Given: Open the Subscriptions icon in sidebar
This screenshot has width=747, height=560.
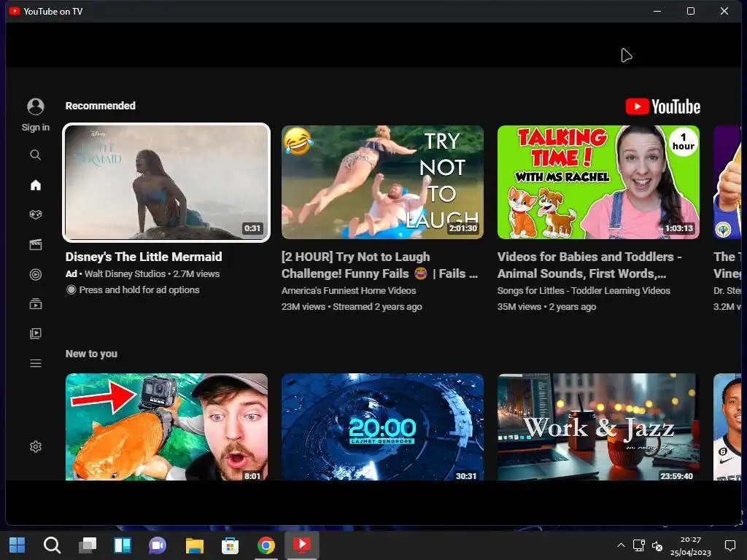Looking at the screenshot, I should 36,304.
